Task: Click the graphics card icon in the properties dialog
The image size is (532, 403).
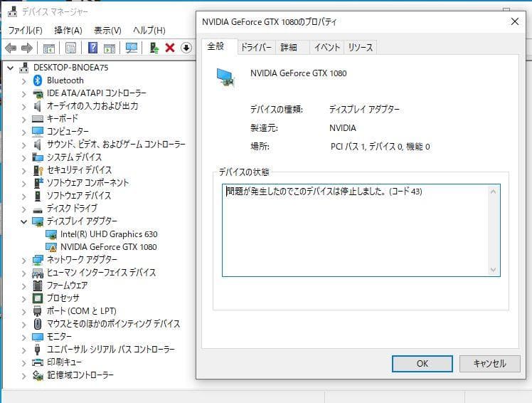Action: (225, 78)
